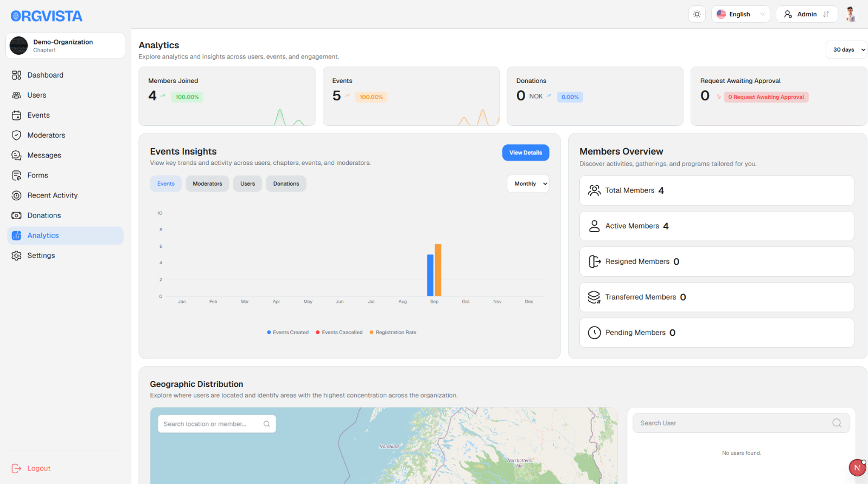Open Dashboard from the sidebar
Viewport: 868px width, 484px height.
[x=65, y=75]
